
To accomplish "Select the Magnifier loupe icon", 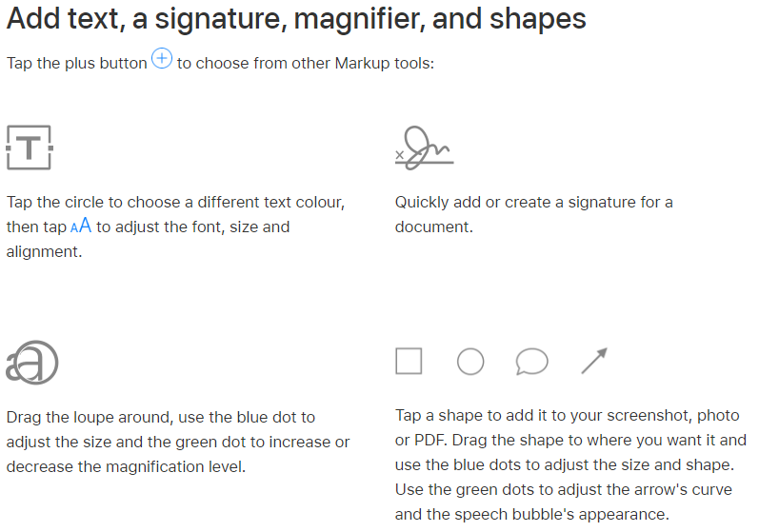I will (x=32, y=362).
